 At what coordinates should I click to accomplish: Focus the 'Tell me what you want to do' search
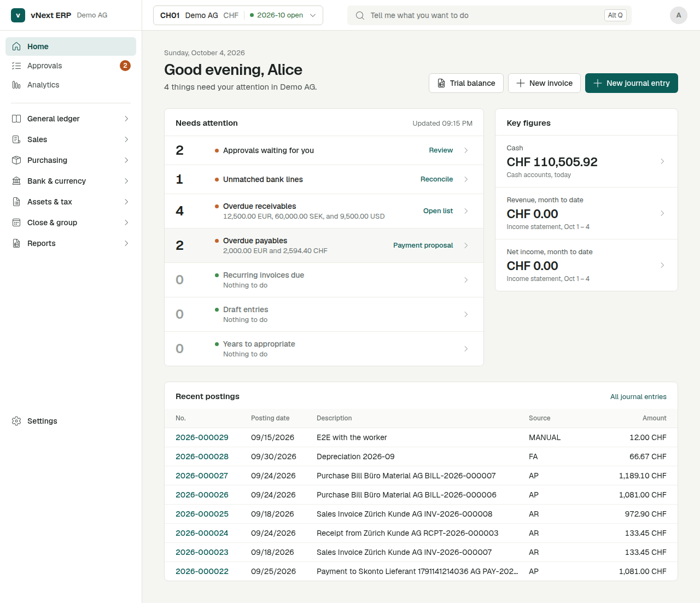click(x=489, y=15)
